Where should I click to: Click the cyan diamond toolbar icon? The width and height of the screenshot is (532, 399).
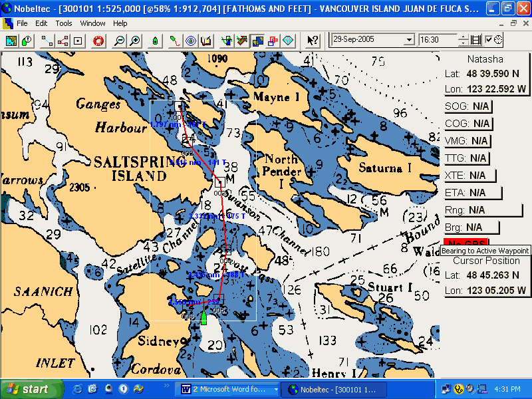(289, 41)
